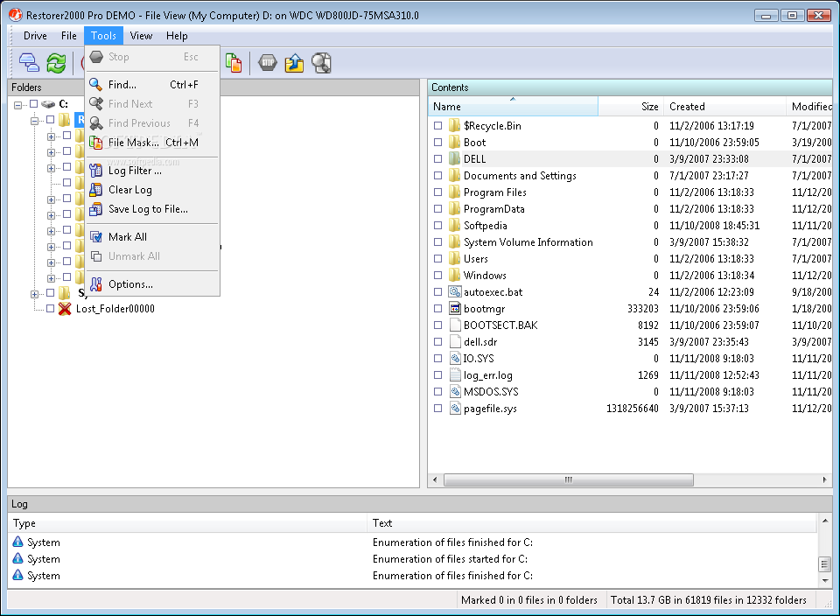Click the log_err.log file icon
Screen dimensions: 840x616
[x=455, y=375]
